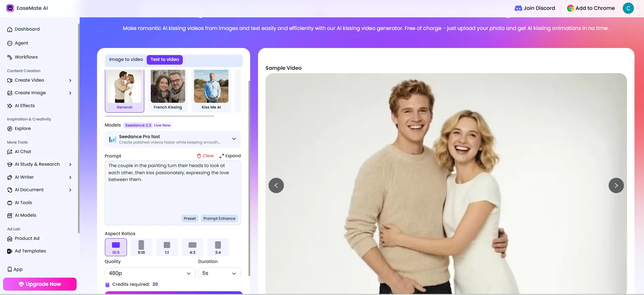Click the Upgrade Now button

tap(40, 284)
